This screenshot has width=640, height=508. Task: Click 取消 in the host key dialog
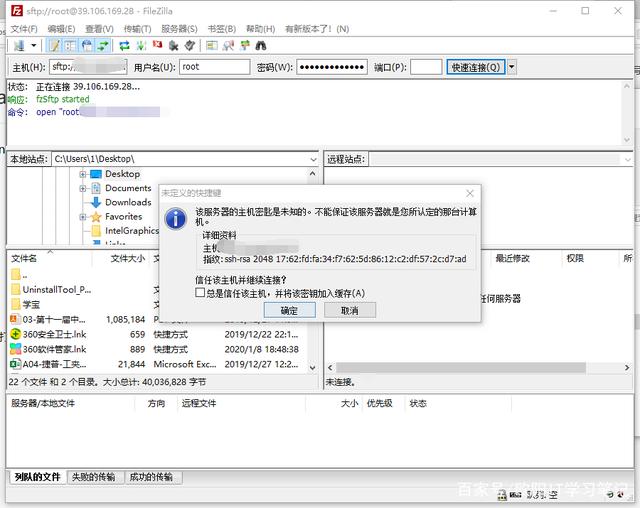pyautogui.click(x=350, y=311)
